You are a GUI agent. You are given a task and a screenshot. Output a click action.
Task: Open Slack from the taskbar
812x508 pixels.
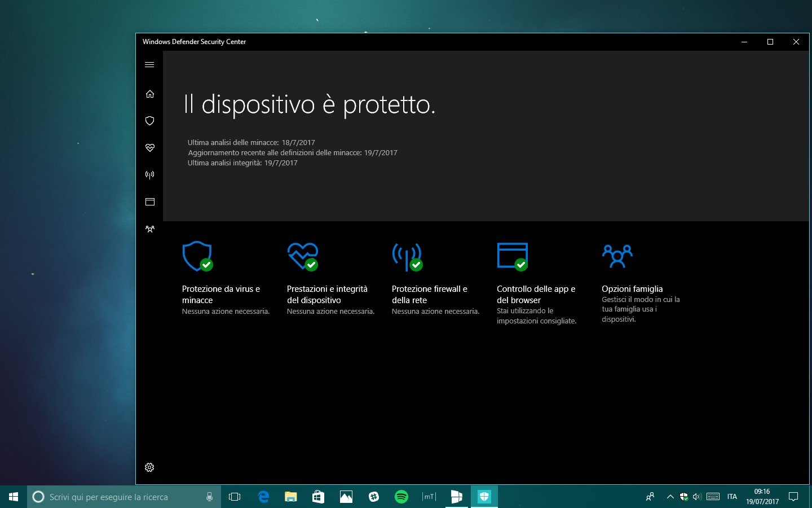click(x=373, y=497)
